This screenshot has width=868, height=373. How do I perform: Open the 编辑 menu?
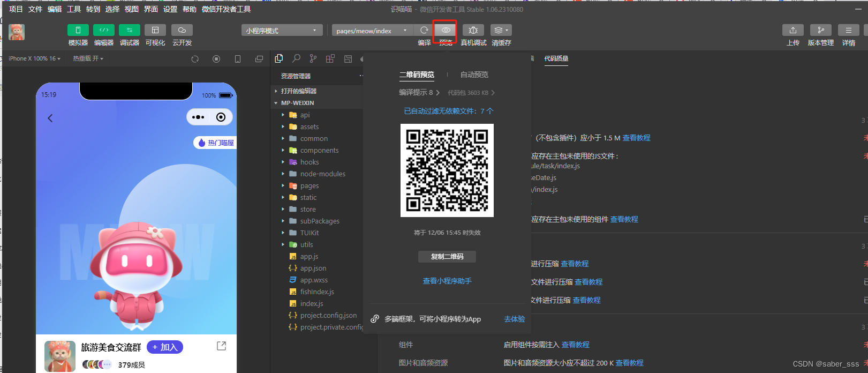pyautogui.click(x=55, y=9)
